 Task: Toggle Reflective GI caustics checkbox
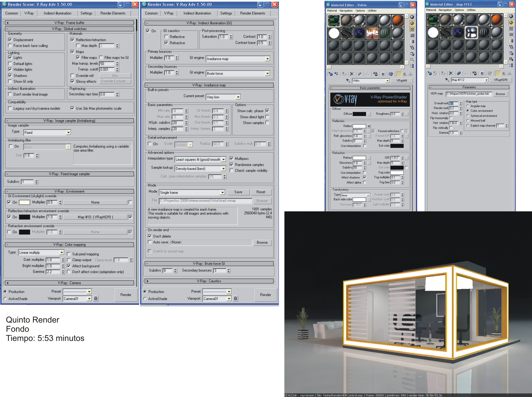pyautogui.click(x=166, y=37)
